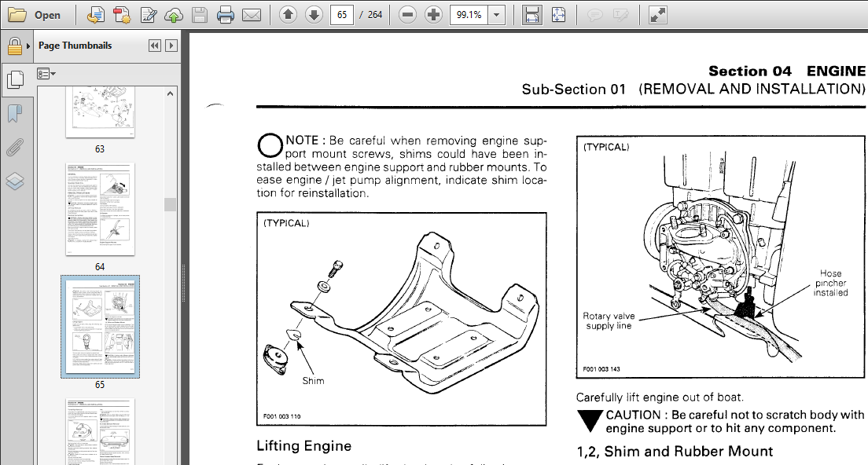Click the export PDF to Word icon
868x465 pixels.
[x=96, y=15]
